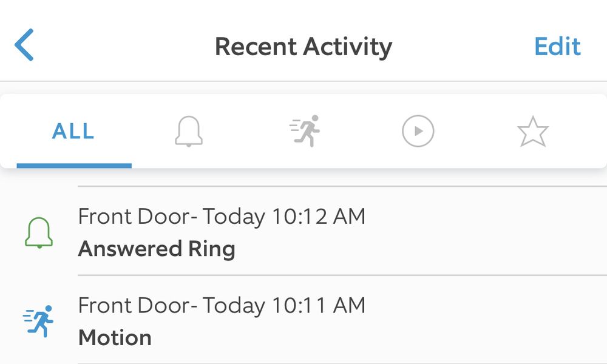
Task: Tap the blue underline below ALL tab
Action: 74,166
